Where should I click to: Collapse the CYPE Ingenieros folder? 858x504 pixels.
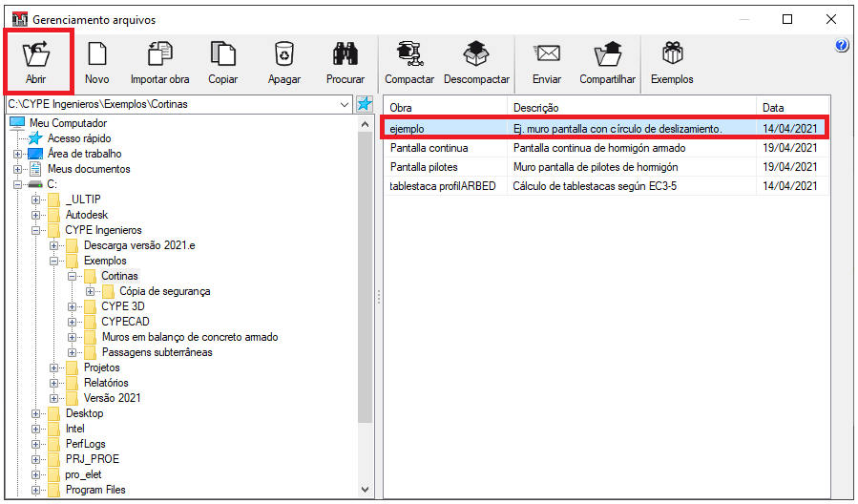pyautogui.click(x=35, y=230)
